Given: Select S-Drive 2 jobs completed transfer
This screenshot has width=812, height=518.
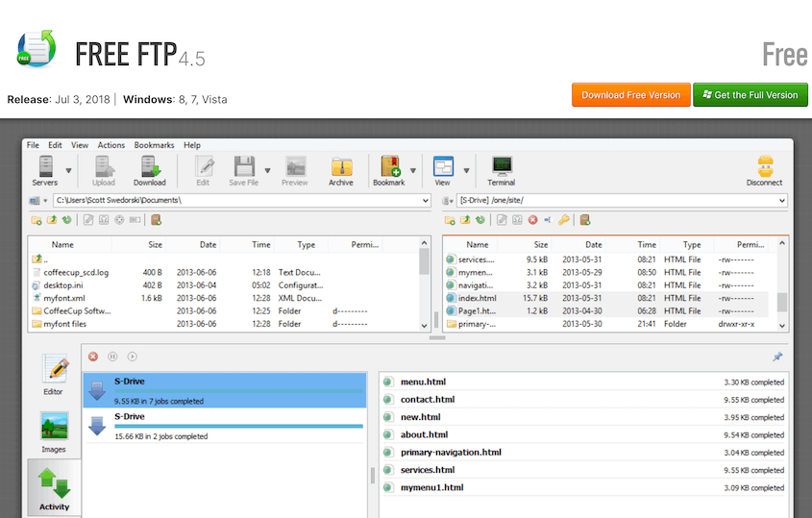Looking at the screenshot, I should 225,426.
